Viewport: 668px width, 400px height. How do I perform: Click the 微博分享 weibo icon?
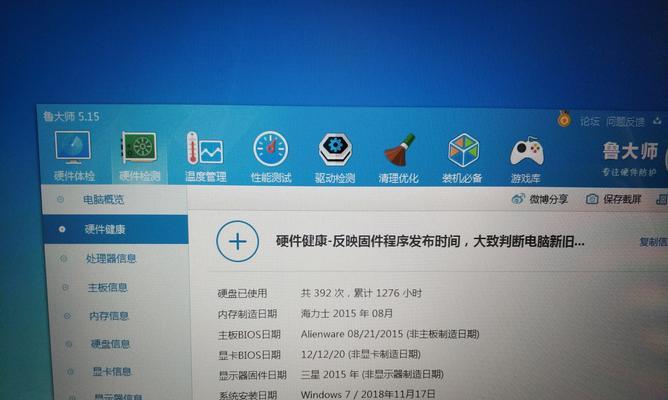pyautogui.click(x=518, y=199)
